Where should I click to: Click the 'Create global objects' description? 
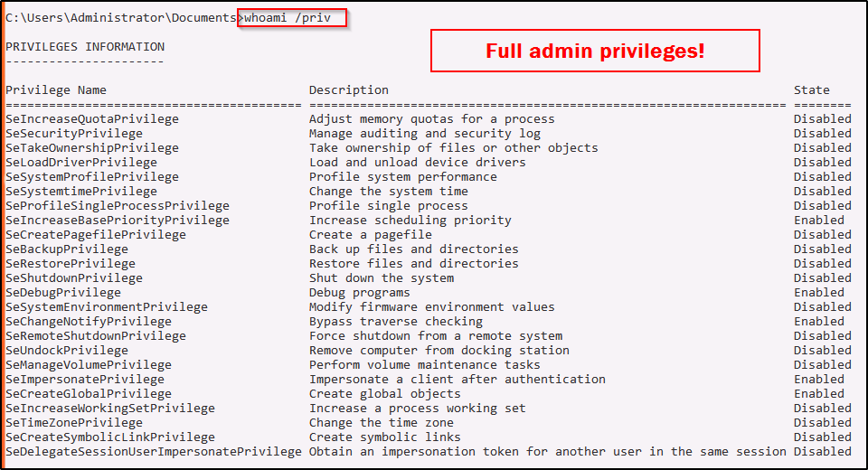pyautogui.click(x=385, y=393)
